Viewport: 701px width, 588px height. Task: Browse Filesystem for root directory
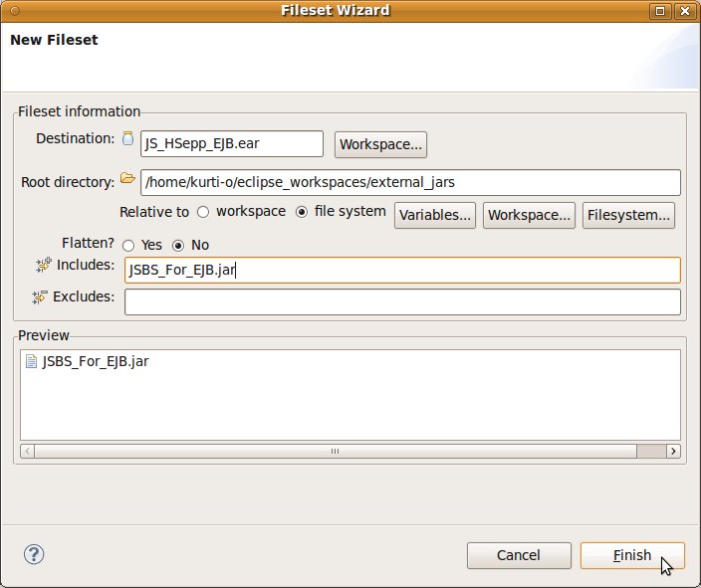coord(628,215)
